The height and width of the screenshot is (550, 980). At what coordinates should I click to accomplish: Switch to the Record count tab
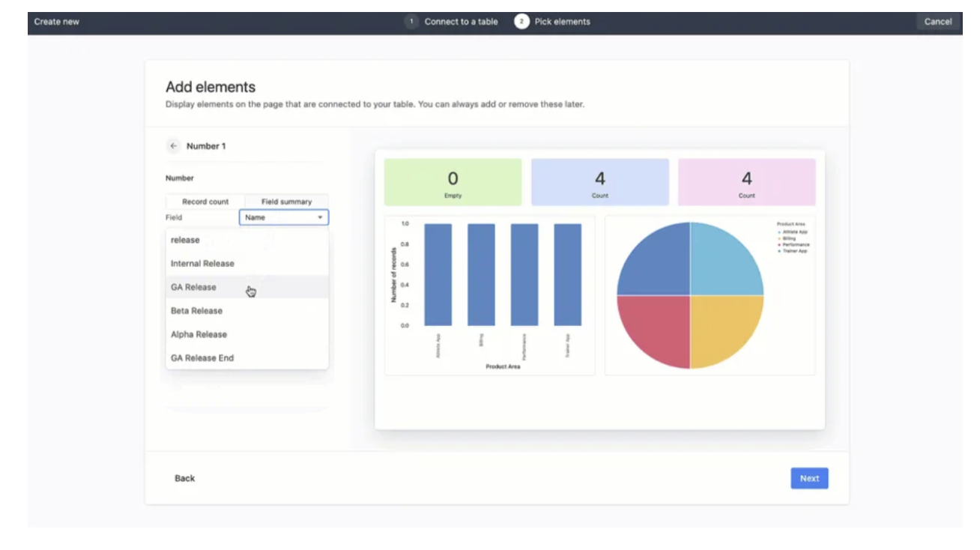pyautogui.click(x=205, y=202)
